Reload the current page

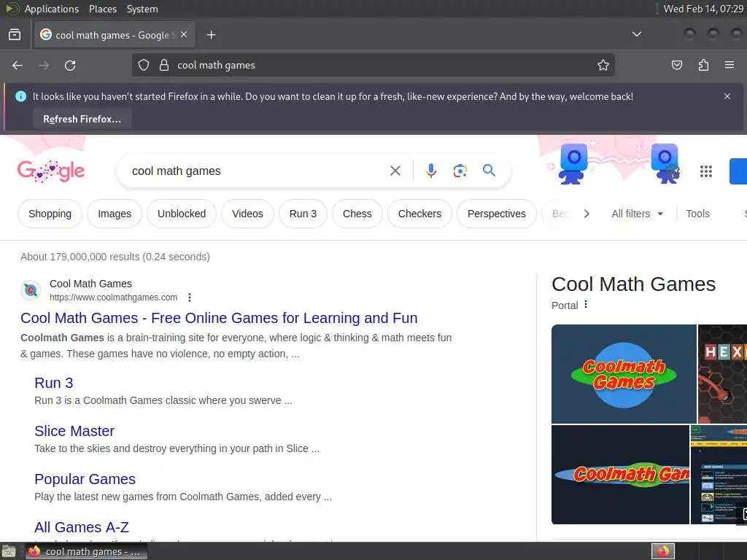coord(70,65)
